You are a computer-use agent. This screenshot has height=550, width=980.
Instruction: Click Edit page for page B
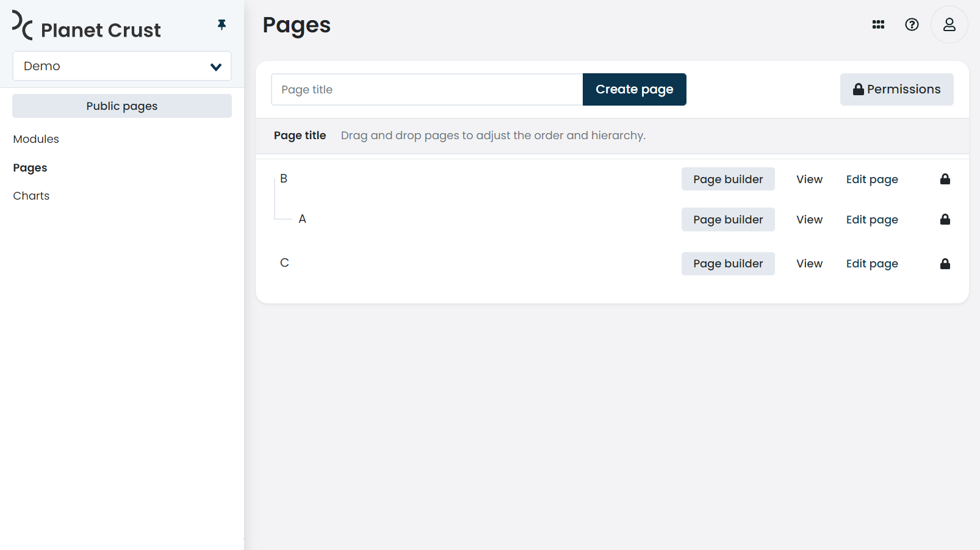point(872,179)
